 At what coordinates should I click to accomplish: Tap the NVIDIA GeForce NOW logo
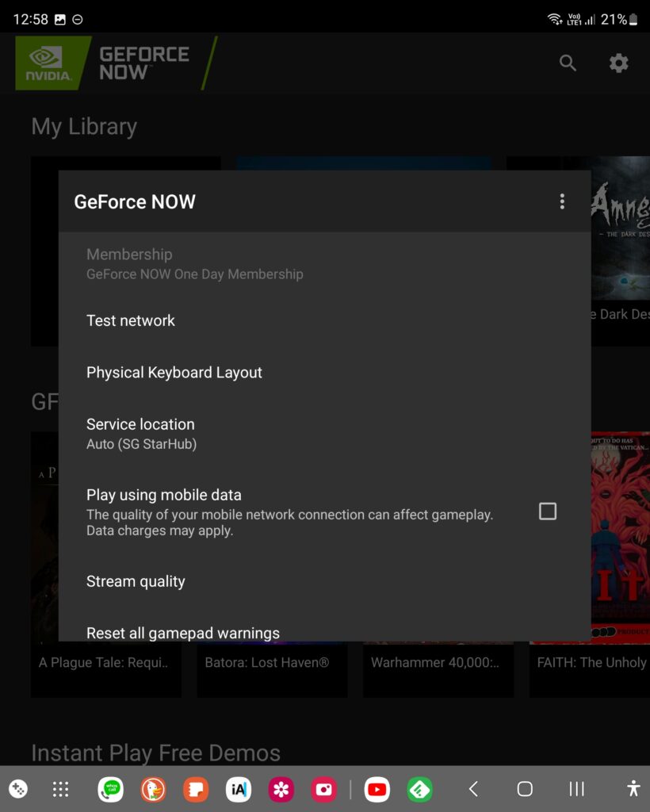click(x=117, y=63)
